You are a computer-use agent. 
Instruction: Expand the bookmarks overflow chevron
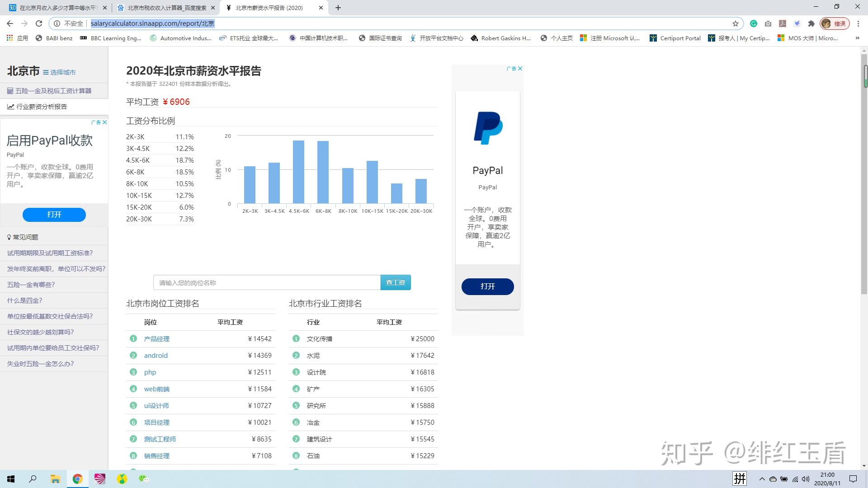[857, 38]
